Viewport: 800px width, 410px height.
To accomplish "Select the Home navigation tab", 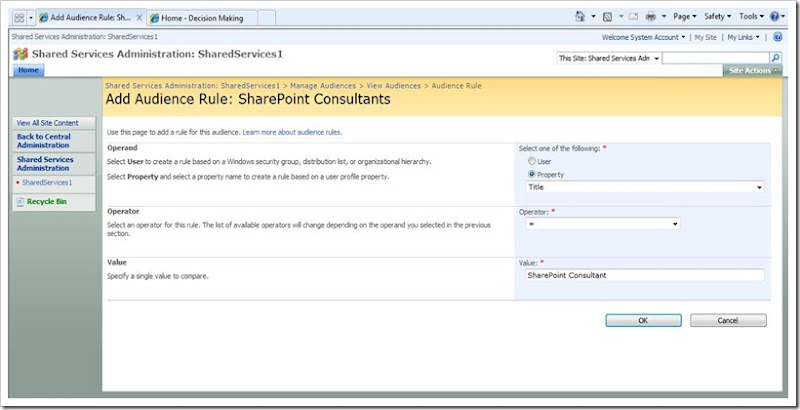I will (29, 70).
